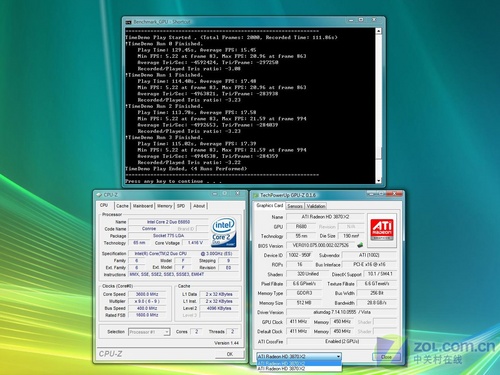Click the ATI CrossFire Enabled field
500x375 pixels.
342,341
